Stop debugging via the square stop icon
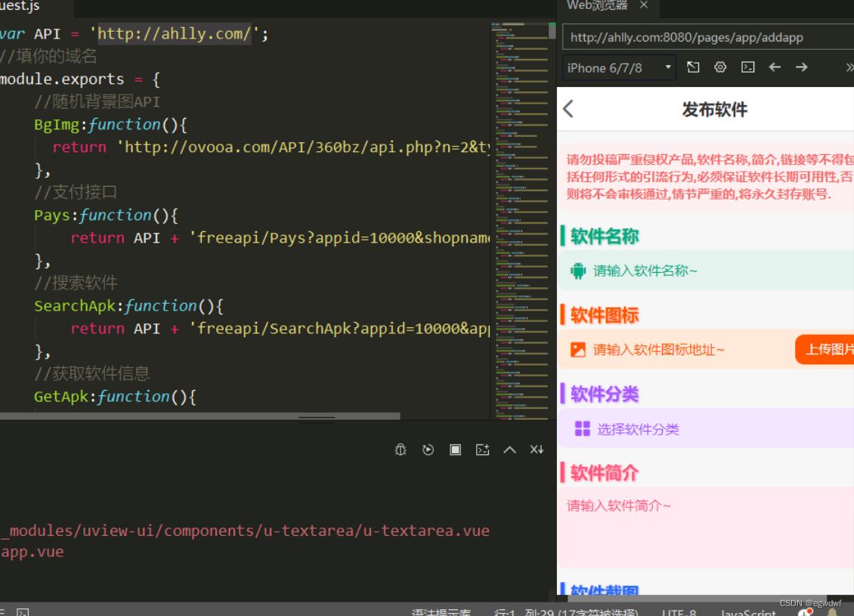The width and height of the screenshot is (854, 616). (x=455, y=450)
